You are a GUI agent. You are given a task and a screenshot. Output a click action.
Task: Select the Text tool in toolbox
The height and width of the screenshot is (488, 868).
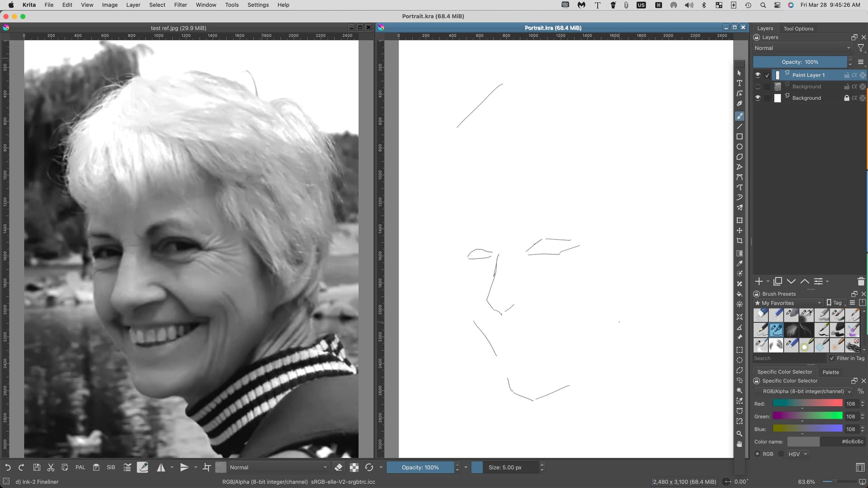(739, 83)
